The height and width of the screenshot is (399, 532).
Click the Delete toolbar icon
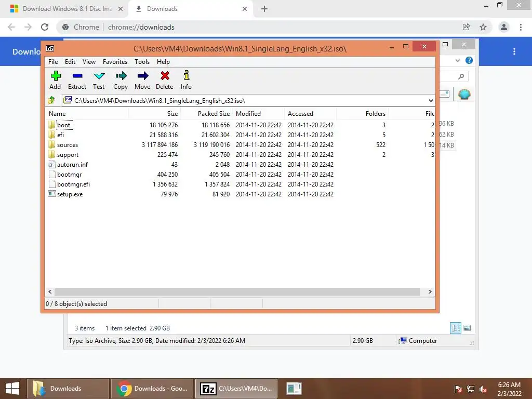coord(165,76)
